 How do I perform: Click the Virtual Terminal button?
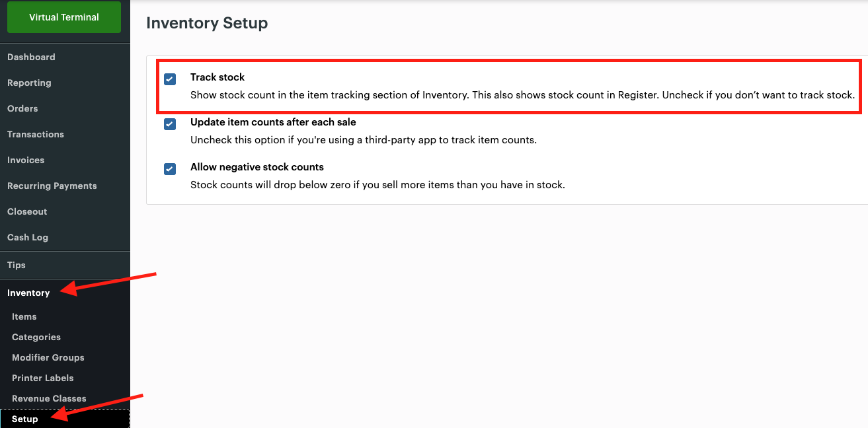(64, 17)
